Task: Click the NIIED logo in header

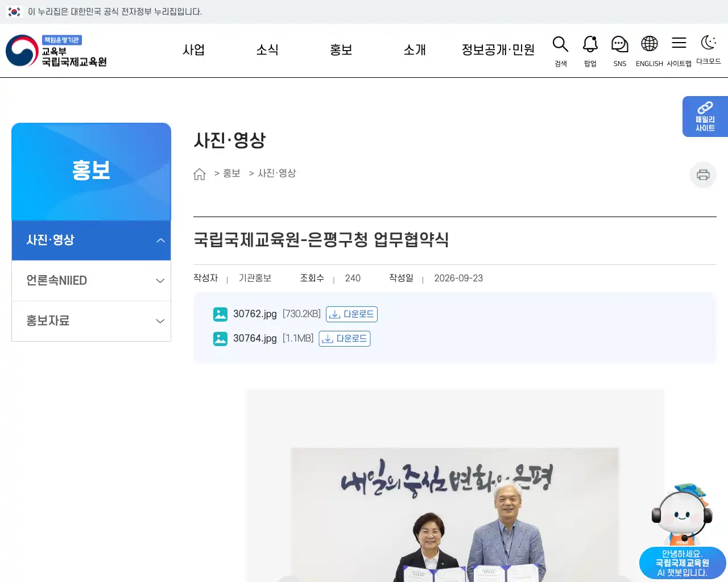Action: (x=56, y=51)
